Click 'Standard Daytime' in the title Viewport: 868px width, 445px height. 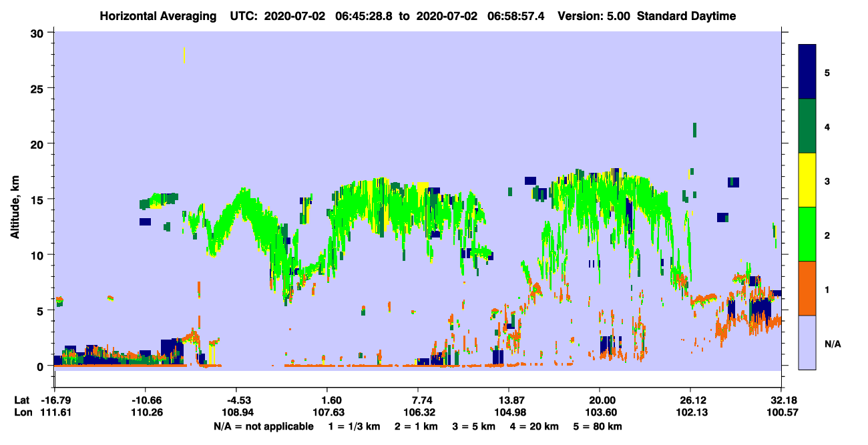pos(686,16)
